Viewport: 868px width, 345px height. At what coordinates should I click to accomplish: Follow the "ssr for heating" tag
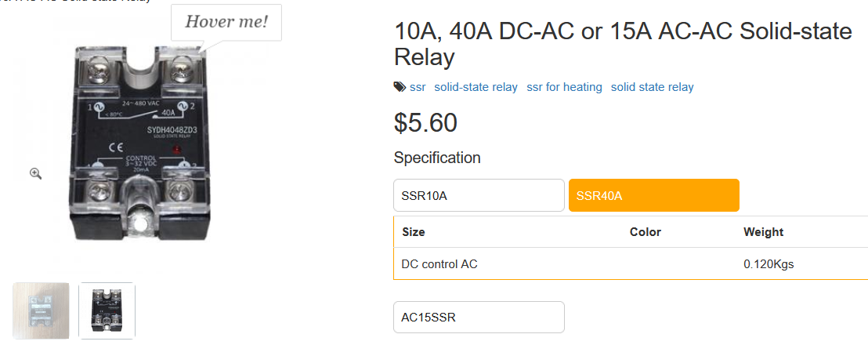coord(564,87)
